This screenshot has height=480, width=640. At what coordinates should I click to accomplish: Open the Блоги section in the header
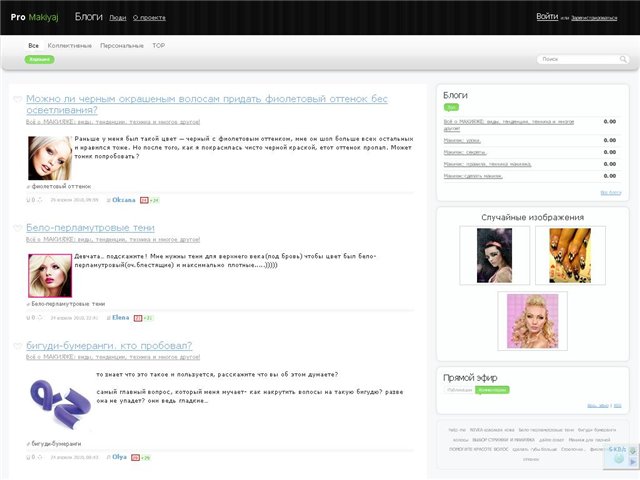(x=89, y=17)
